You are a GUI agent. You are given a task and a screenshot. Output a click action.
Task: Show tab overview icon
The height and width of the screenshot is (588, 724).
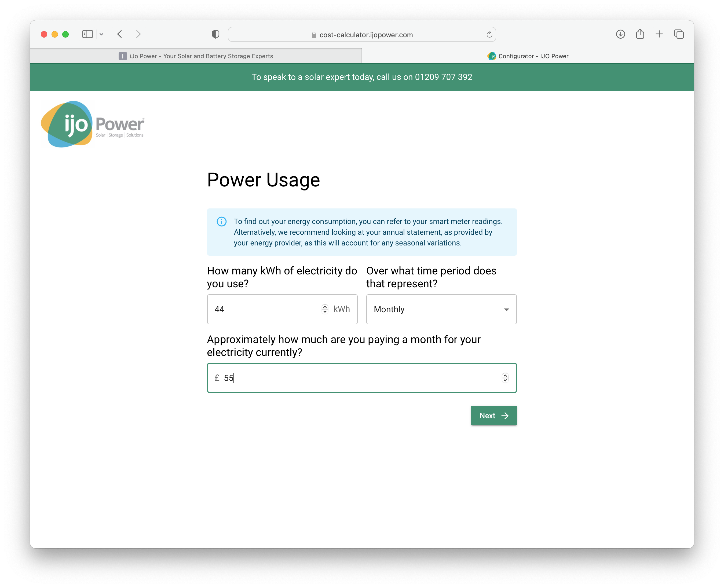pos(679,34)
